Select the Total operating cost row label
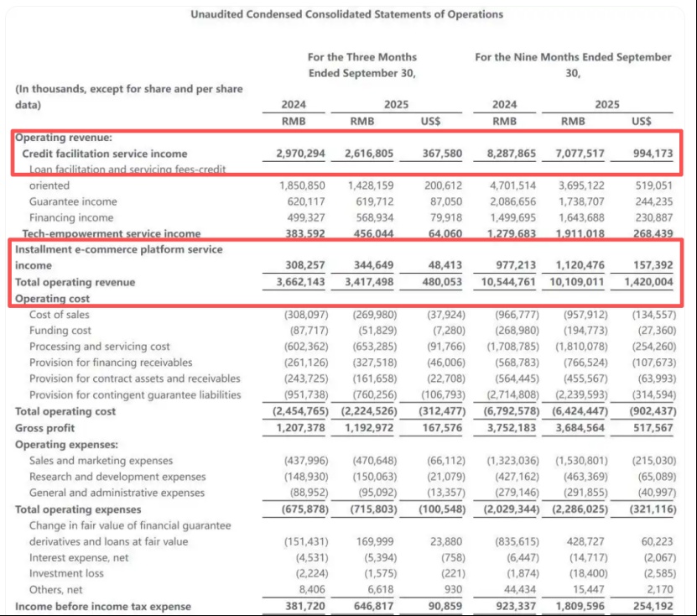697x616 pixels. [65, 411]
